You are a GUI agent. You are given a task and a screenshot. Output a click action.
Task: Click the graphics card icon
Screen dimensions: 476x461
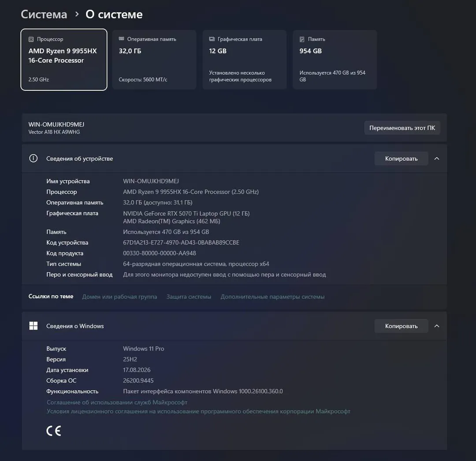pyautogui.click(x=212, y=39)
